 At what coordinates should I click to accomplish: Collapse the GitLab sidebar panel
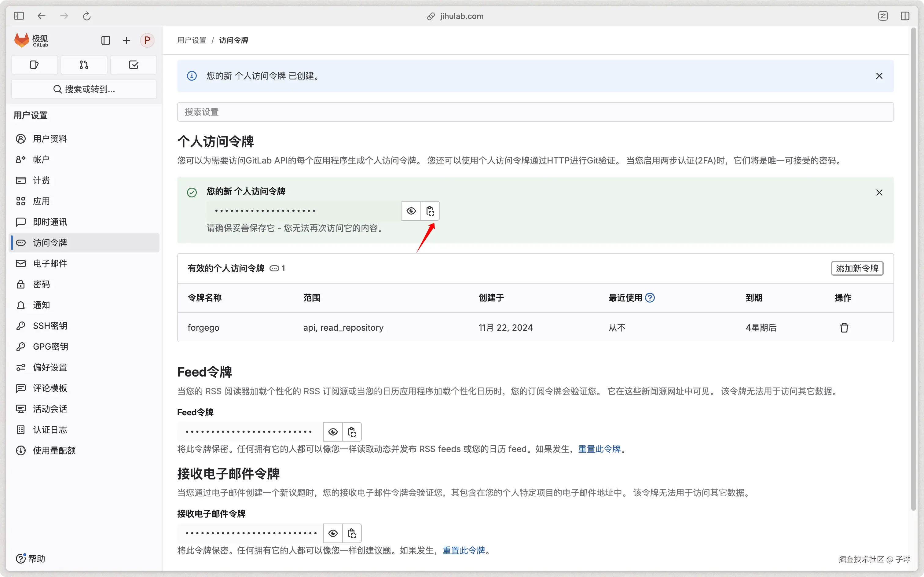pyautogui.click(x=106, y=40)
